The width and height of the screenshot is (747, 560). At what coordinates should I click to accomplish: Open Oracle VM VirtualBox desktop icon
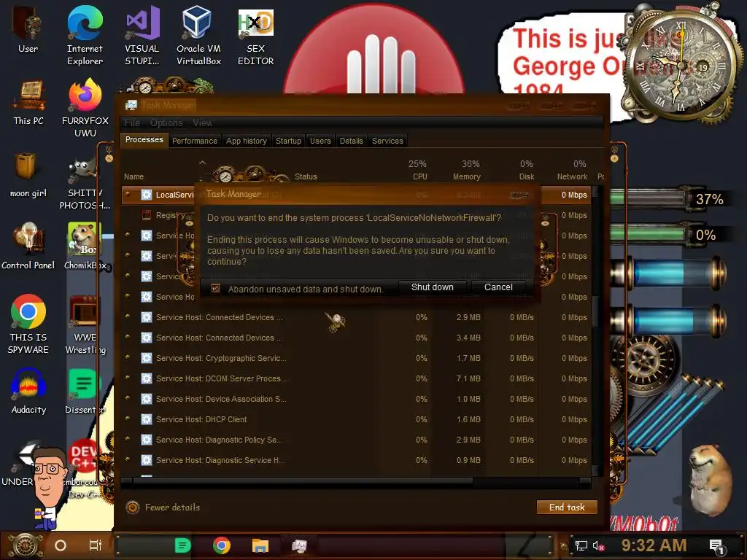(x=198, y=35)
